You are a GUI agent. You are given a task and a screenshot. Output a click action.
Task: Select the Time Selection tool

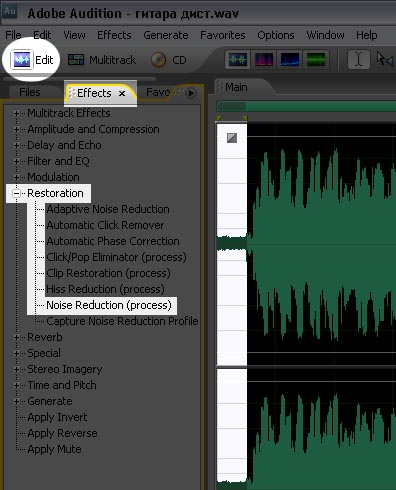pyautogui.click(x=359, y=60)
